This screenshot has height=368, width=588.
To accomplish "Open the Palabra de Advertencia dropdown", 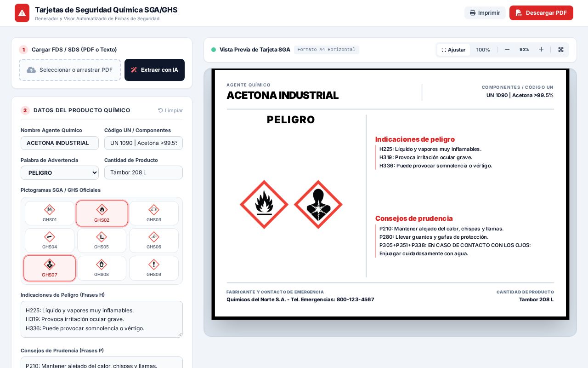I will (60, 172).
